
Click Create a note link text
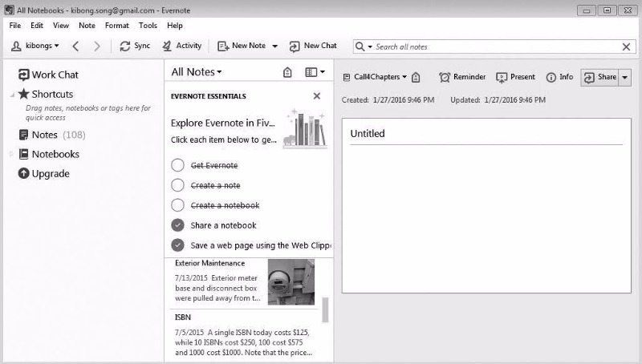click(x=215, y=185)
